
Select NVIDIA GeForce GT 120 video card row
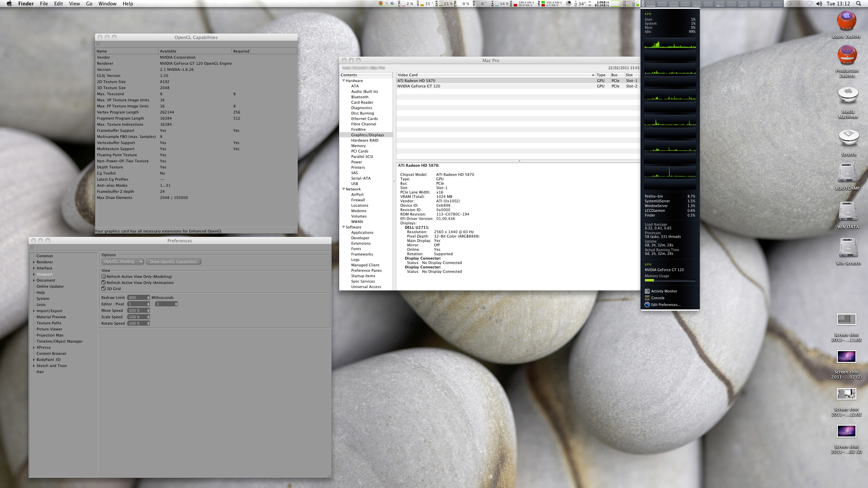(518, 86)
